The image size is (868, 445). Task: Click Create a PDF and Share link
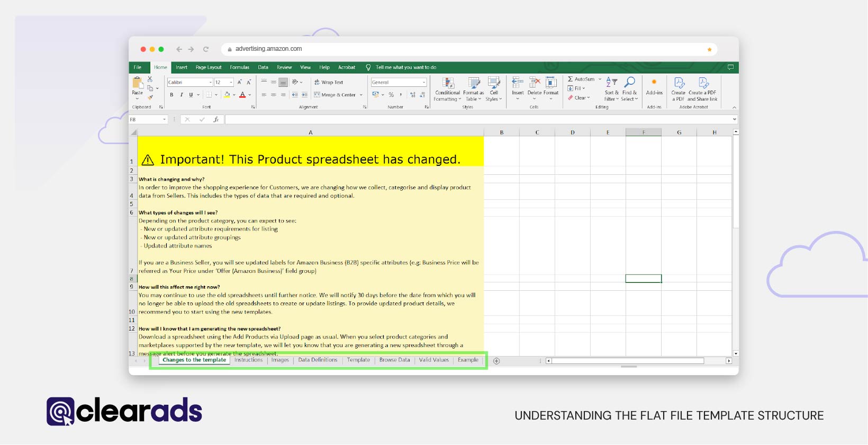pos(703,89)
